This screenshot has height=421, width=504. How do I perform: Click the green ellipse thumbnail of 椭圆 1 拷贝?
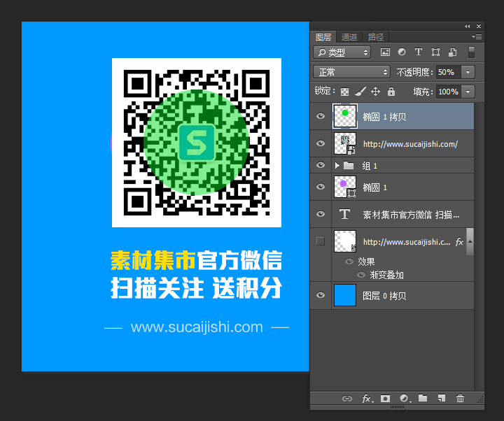point(345,116)
